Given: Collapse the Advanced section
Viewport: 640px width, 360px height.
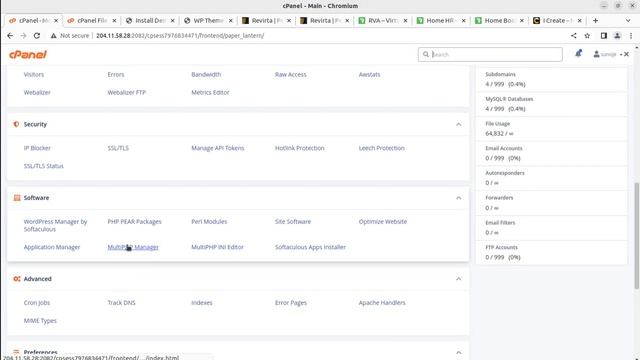Looking at the screenshot, I should 458,279.
